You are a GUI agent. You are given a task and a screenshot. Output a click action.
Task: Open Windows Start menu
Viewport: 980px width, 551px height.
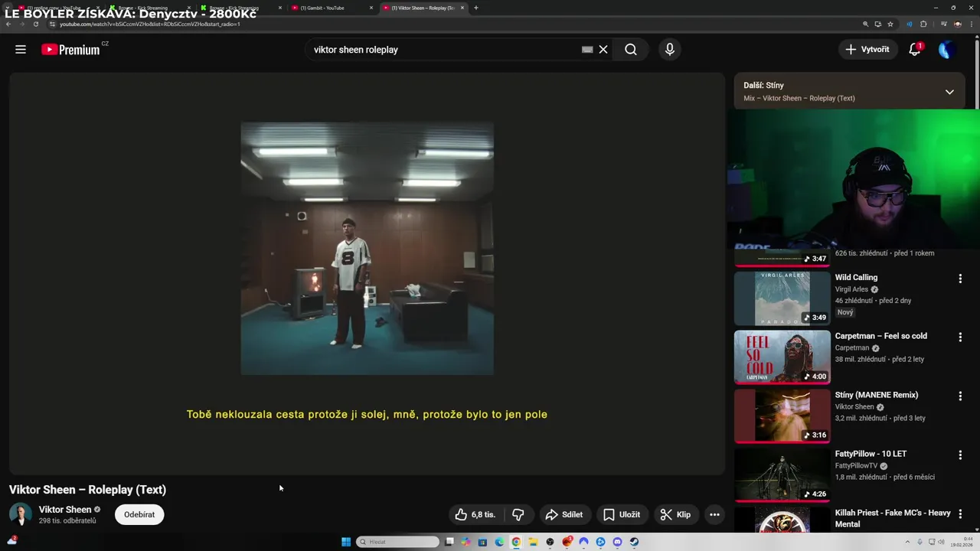coord(346,542)
